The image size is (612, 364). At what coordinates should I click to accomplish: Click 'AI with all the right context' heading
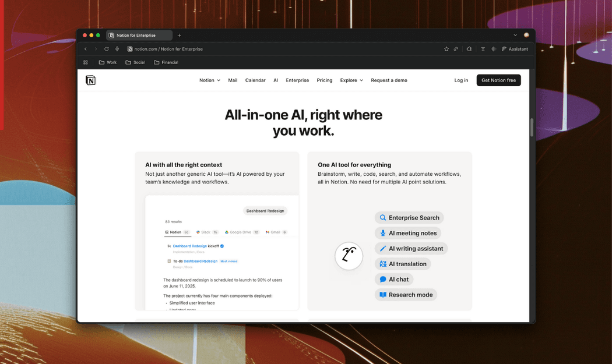pyautogui.click(x=184, y=165)
